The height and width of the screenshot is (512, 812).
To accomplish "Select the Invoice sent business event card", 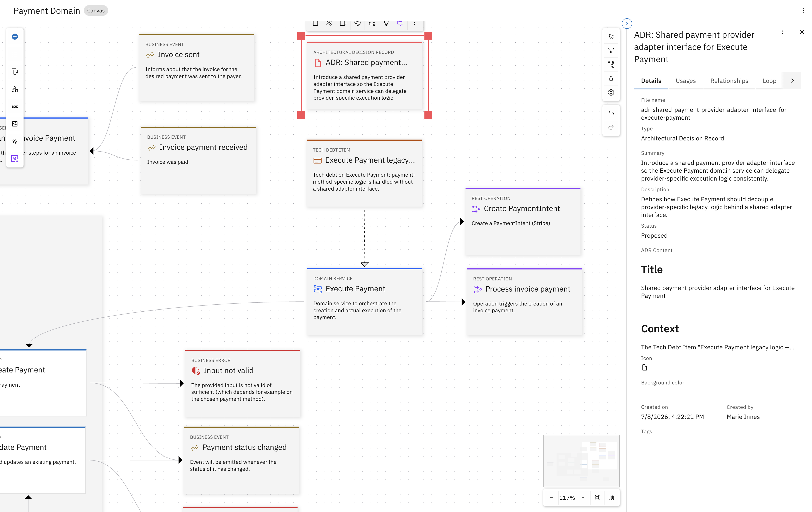I will click(x=197, y=67).
